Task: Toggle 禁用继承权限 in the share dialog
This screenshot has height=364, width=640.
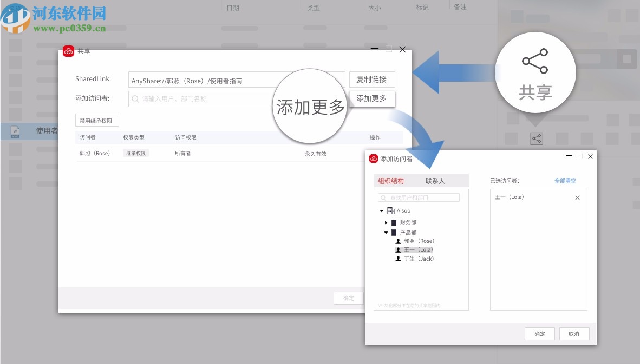Action: (96, 120)
